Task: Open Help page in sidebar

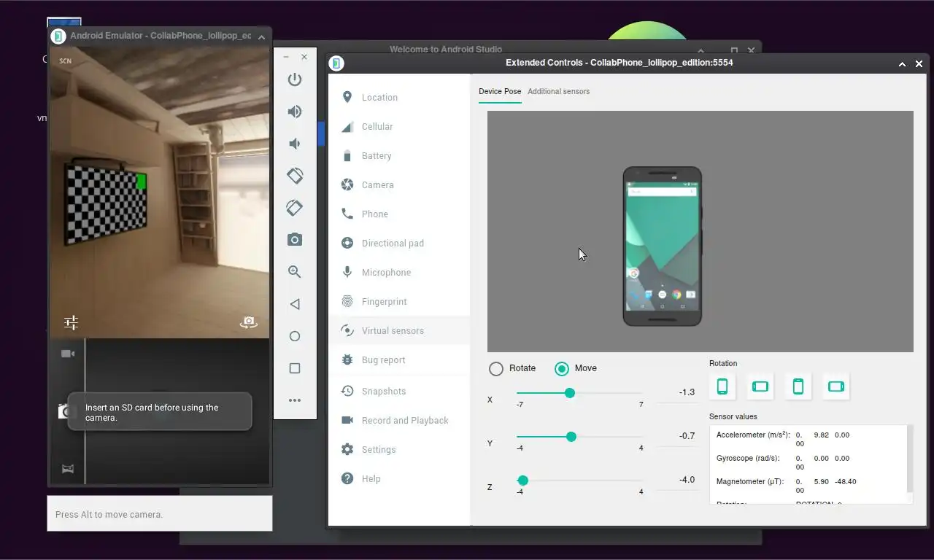Action: click(399, 478)
